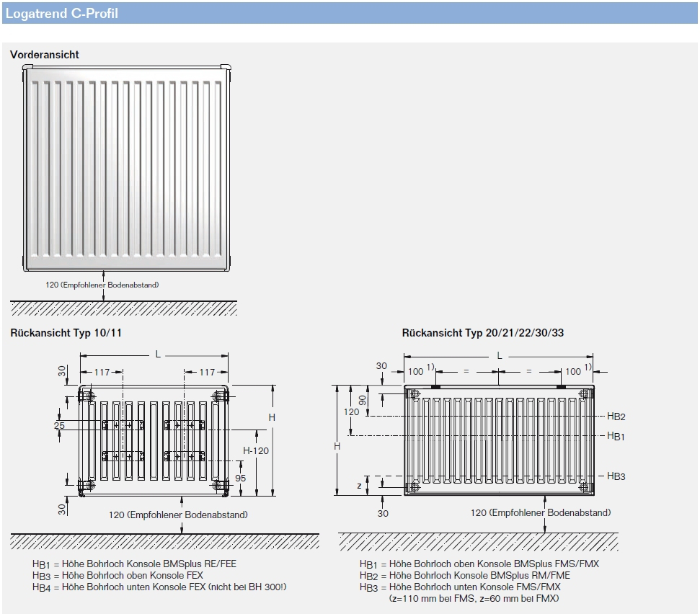Image resolution: width=700 pixels, height=614 pixels.
Task: Select the right console fixture in Typ 20 diagram
Action: [582, 392]
